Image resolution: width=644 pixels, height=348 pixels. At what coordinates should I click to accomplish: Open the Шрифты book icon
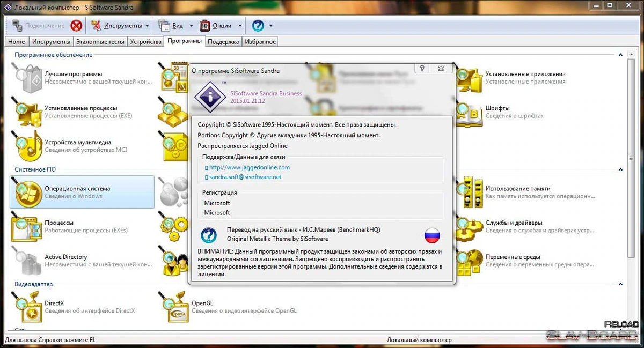(x=467, y=112)
